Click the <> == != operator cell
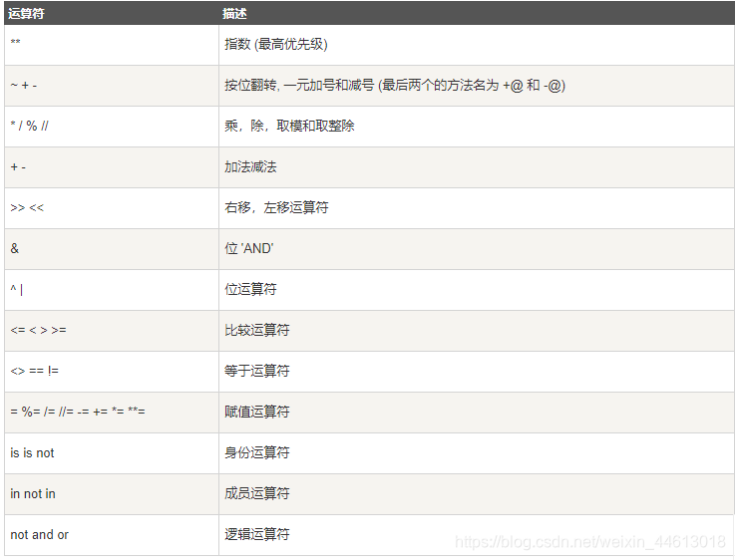The height and width of the screenshot is (560, 735). click(111, 372)
